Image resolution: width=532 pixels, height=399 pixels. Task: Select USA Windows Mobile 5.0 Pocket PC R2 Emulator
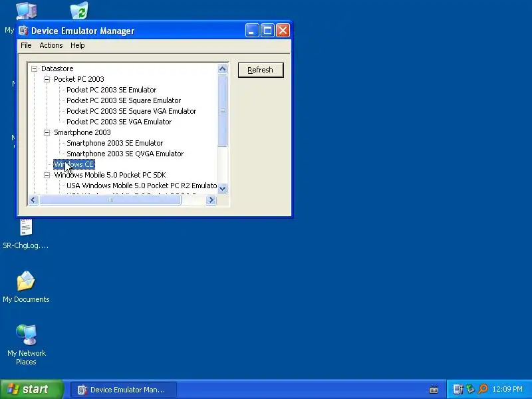click(x=142, y=186)
